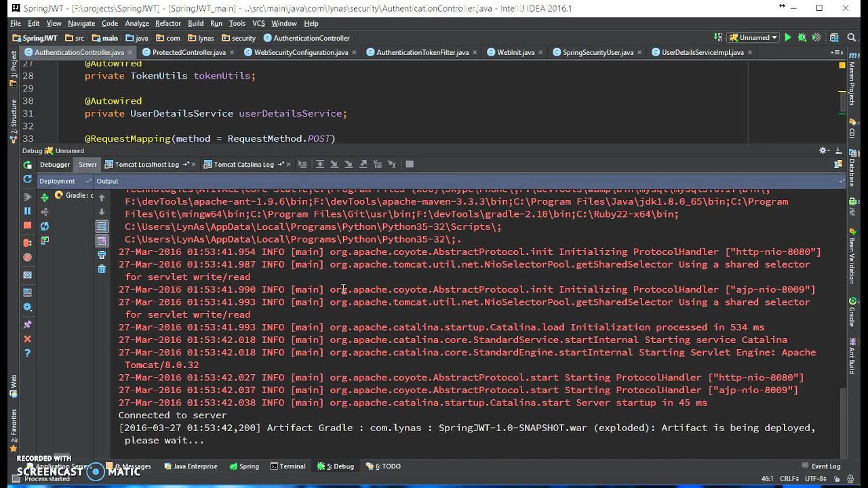868x488 pixels.
Task: Start debugging with the green bug icon
Action: (x=802, y=38)
